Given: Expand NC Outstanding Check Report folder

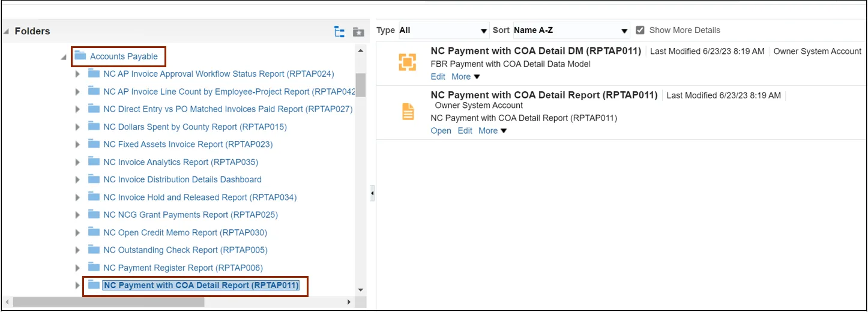Looking at the screenshot, I should point(77,250).
